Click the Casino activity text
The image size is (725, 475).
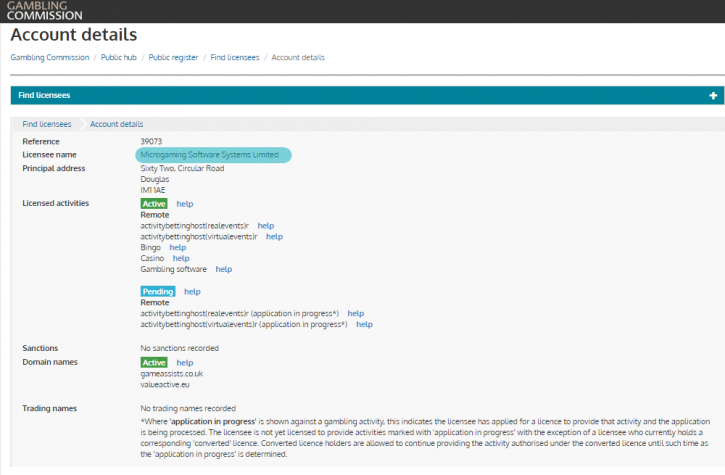pos(152,259)
